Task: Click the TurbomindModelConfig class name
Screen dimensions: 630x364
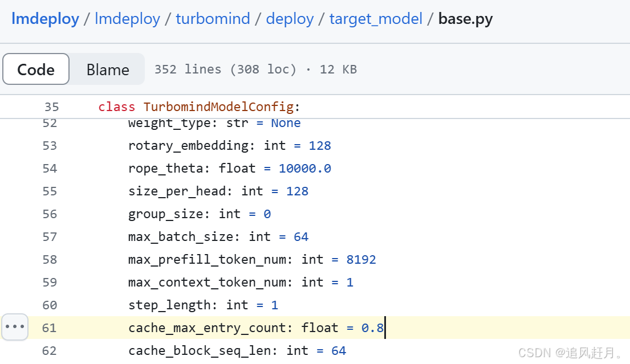Action: 218,107
